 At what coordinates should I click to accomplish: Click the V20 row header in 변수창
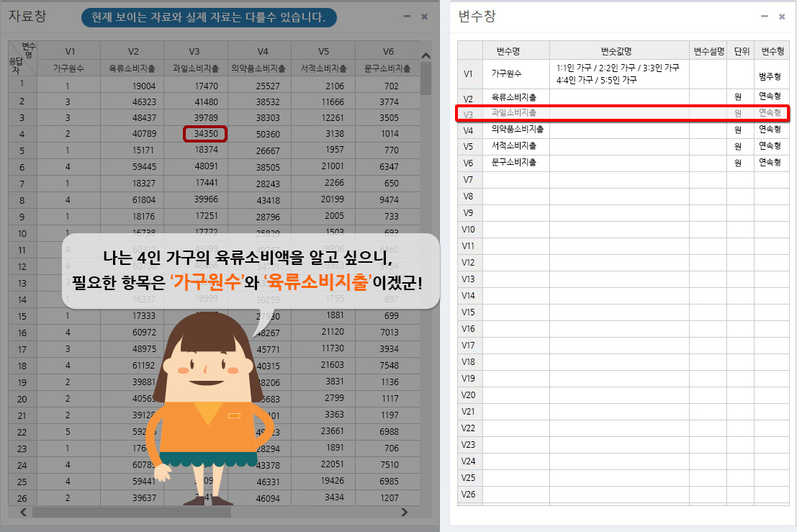coord(469,395)
